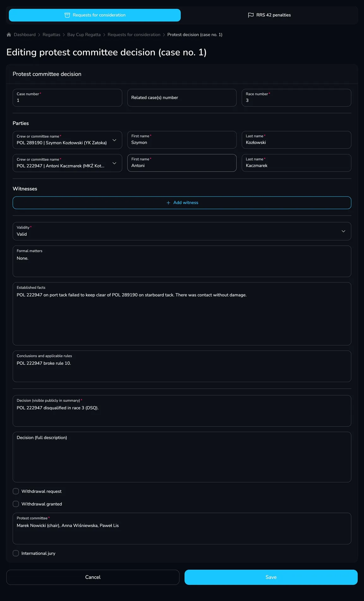Click the home icon in breadcrumb
This screenshot has width=364, height=601.
(x=9, y=35)
